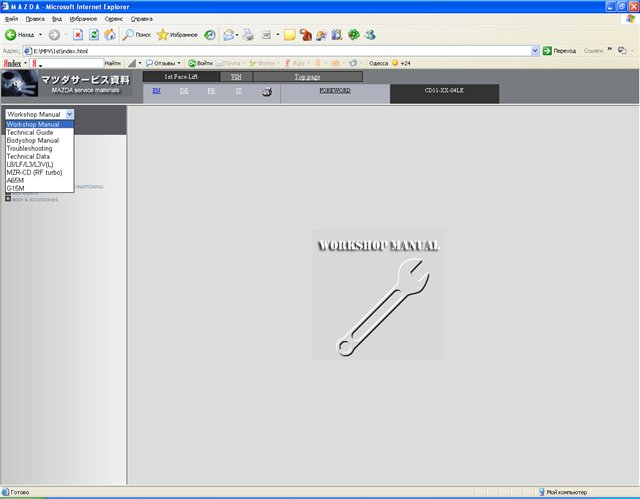This screenshot has height=499, width=640.
Task: Click the Edit document toolbar icon
Action: pyautogui.click(x=266, y=35)
